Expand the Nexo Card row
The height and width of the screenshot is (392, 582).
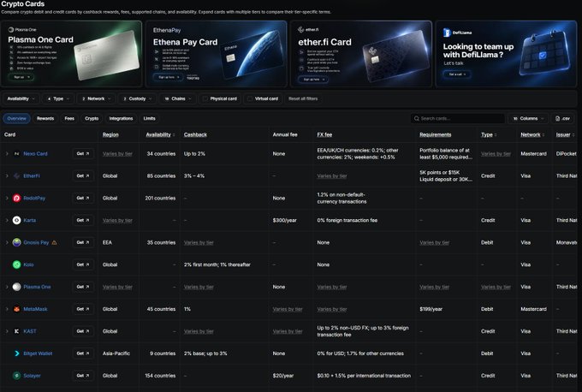click(7, 154)
